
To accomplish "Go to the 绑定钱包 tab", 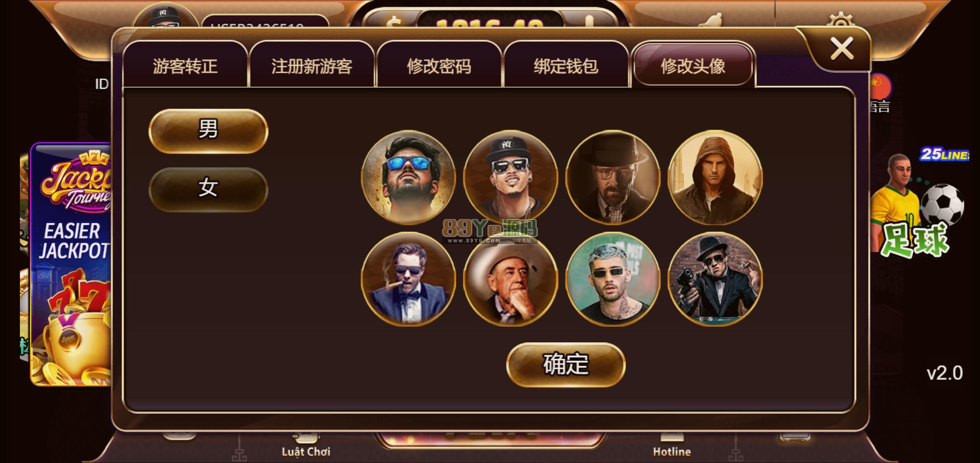I will point(566,66).
